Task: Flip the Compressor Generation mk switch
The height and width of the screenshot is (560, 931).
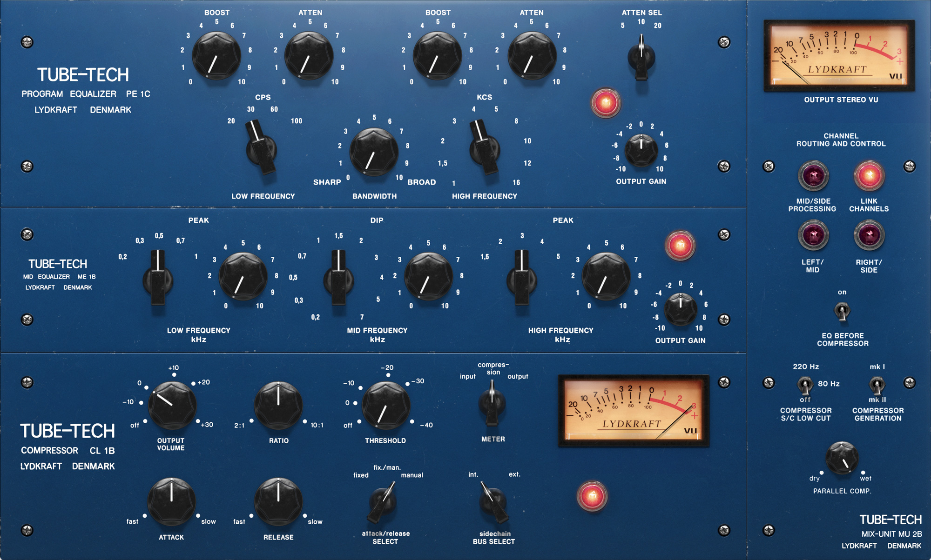Action: coord(877,385)
